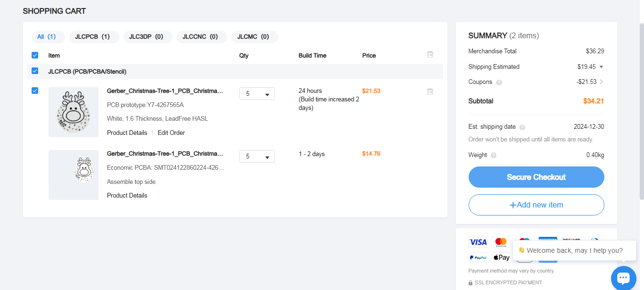Open the PCB prototype Gerber file title
644x290 pixels.
[x=165, y=91]
